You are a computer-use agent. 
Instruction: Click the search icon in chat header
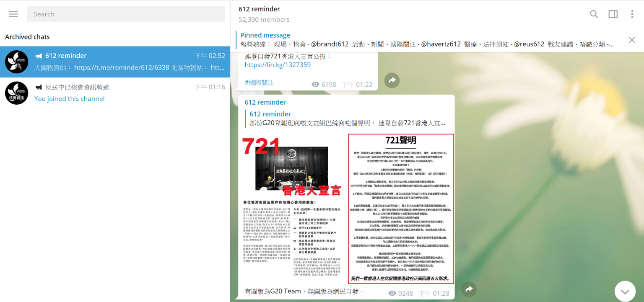(x=594, y=14)
